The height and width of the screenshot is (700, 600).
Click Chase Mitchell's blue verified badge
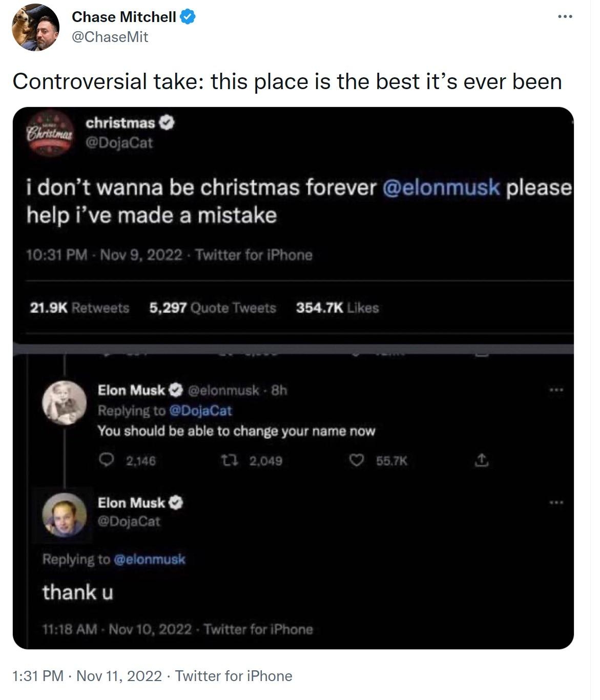188,17
